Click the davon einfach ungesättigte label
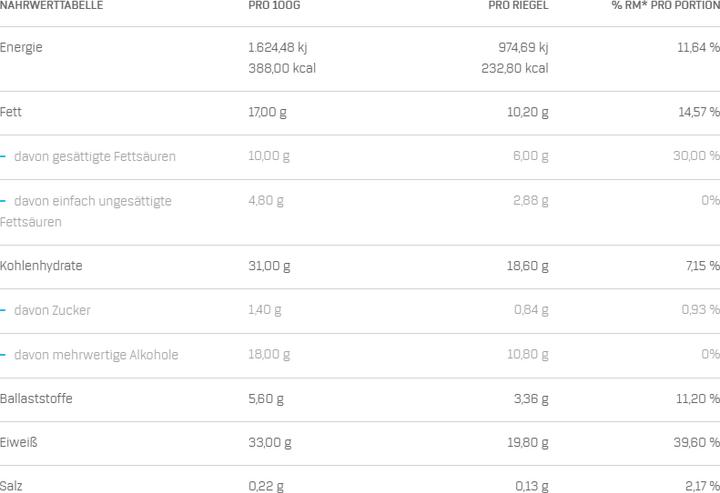720x493 pixels. 93,201
